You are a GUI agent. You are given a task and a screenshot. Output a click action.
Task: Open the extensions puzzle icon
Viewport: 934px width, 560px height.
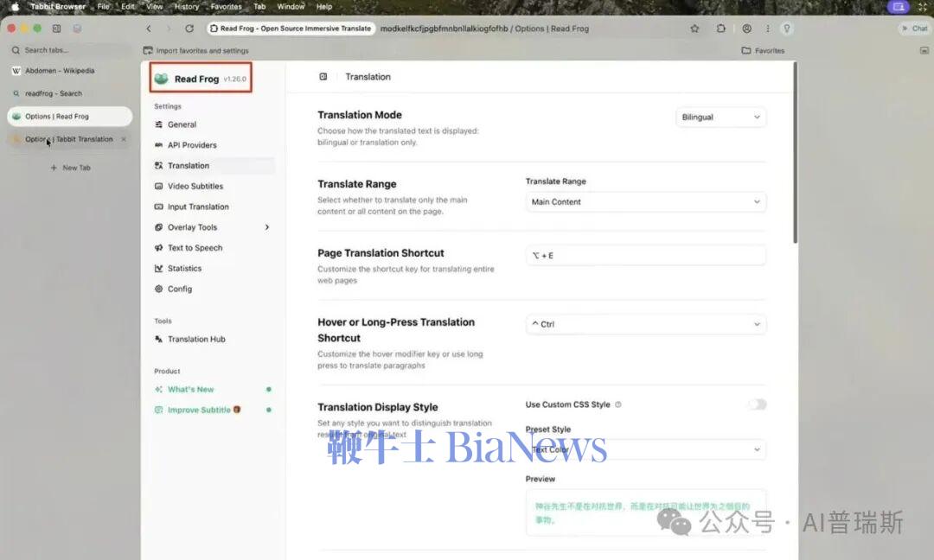click(720, 29)
